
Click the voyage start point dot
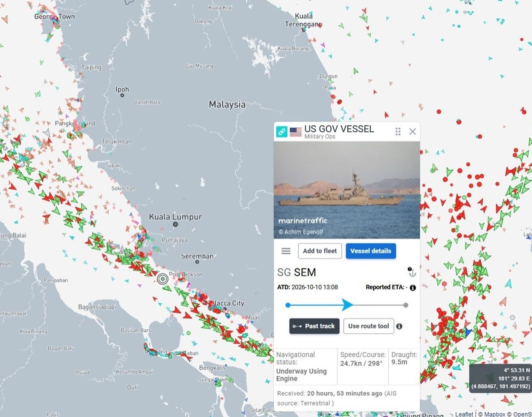point(288,305)
